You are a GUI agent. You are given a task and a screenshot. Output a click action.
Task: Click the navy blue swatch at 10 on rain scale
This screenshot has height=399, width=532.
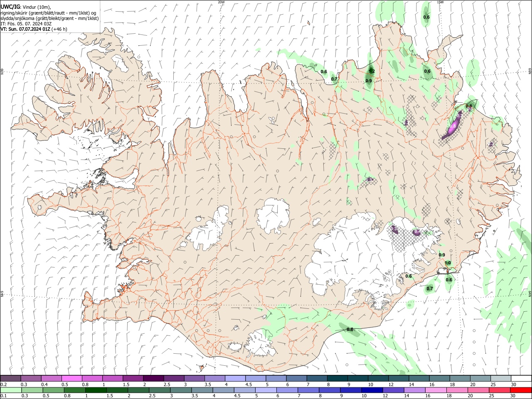(372, 390)
